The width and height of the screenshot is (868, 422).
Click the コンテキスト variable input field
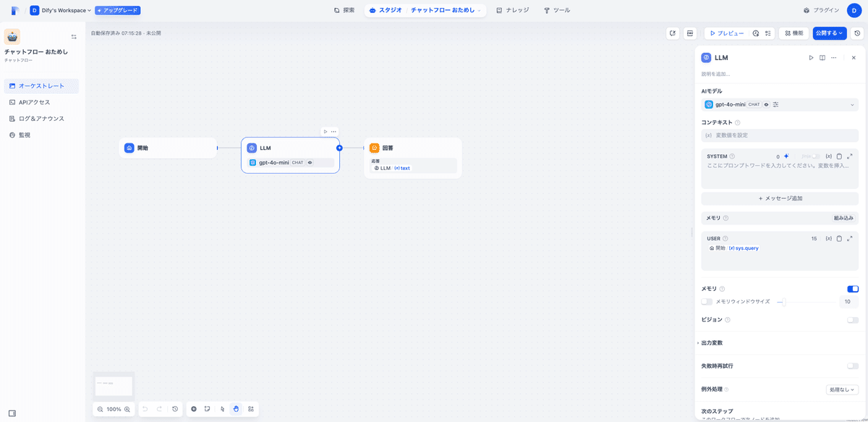780,135
